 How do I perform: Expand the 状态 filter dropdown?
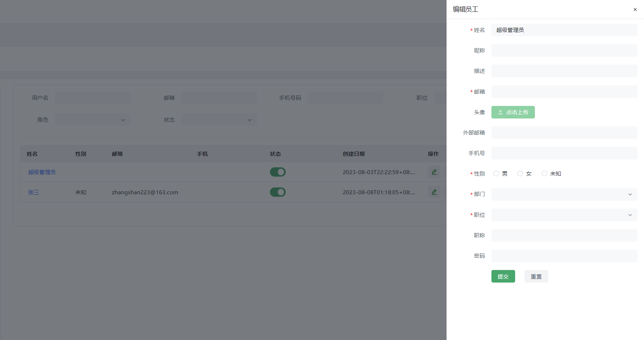219,120
